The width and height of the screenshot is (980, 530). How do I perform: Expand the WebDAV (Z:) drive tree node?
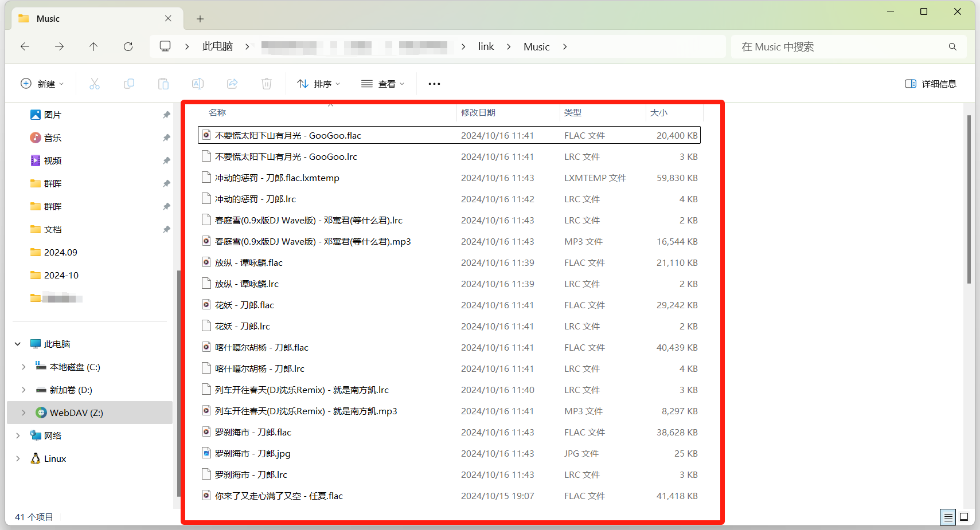point(24,413)
